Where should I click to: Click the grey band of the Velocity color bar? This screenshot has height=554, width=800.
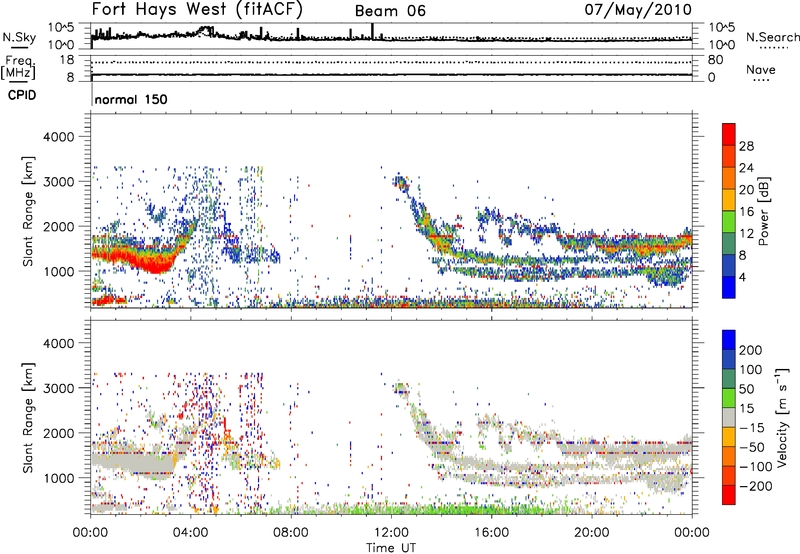tap(729, 417)
